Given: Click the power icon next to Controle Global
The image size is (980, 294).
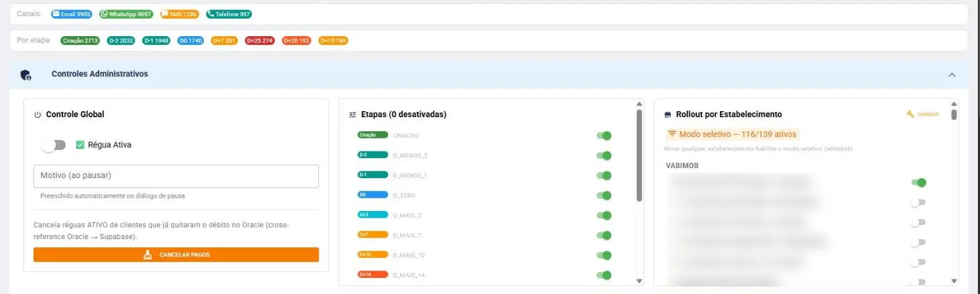Looking at the screenshot, I should (38, 115).
